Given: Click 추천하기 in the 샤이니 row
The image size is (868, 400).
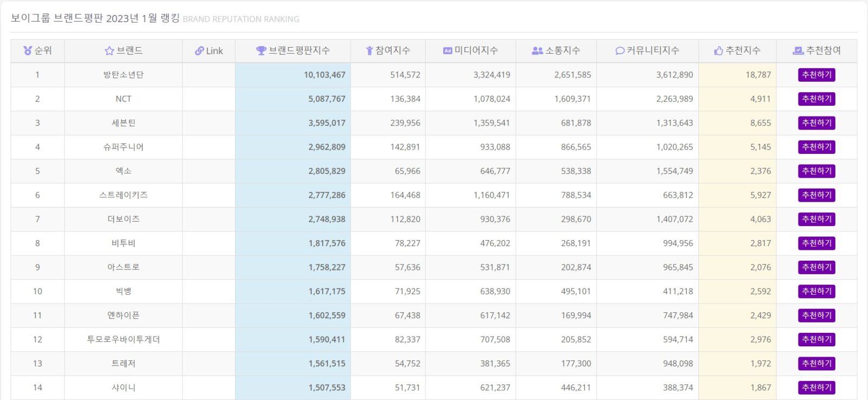Looking at the screenshot, I should pyautogui.click(x=816, y=388).
